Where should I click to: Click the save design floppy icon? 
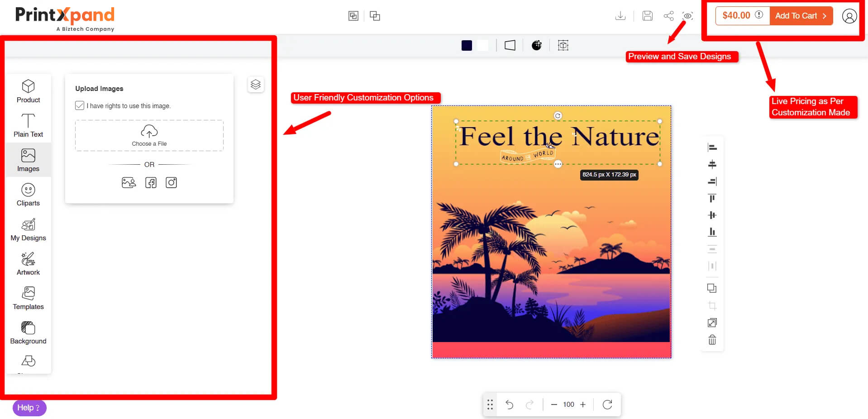[648, 16]
